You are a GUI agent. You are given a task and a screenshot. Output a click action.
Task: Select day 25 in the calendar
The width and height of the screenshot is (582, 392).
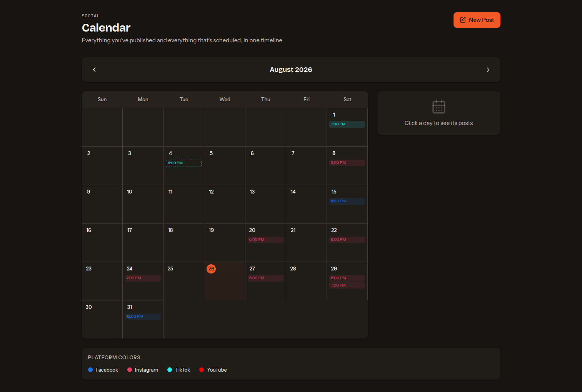click(184, 281)
